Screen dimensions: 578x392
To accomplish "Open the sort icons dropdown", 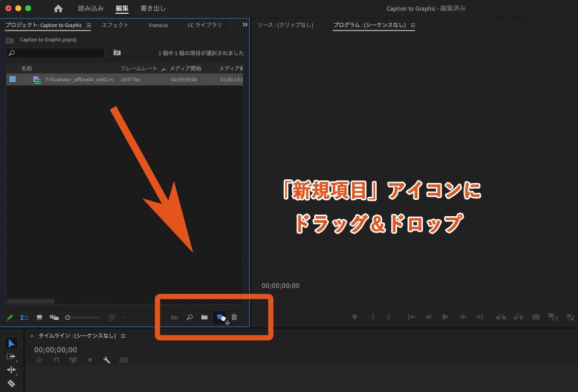I will click(117, 317).
